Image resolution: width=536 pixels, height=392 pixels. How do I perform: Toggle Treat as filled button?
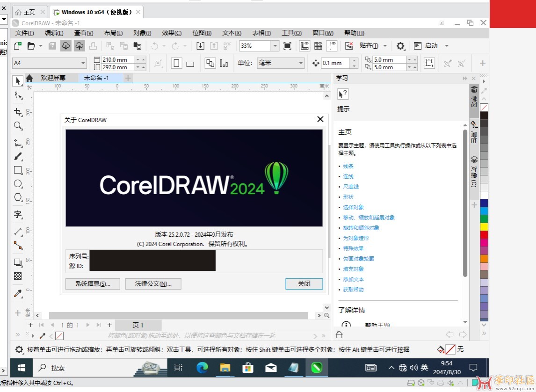pyautogui.click(x=429, y=63)
